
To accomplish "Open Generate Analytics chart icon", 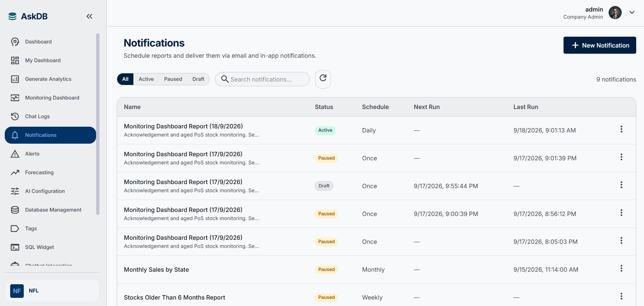I will coord(15,79).
